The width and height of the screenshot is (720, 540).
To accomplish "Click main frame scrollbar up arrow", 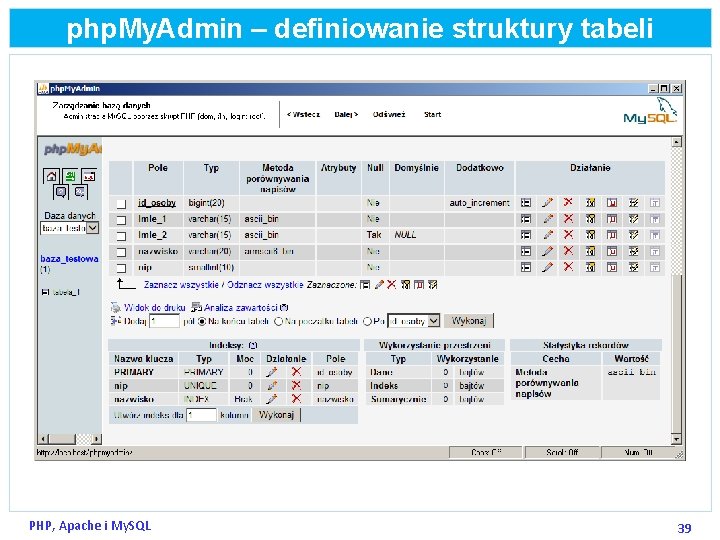I will click(x=676, y=142).
